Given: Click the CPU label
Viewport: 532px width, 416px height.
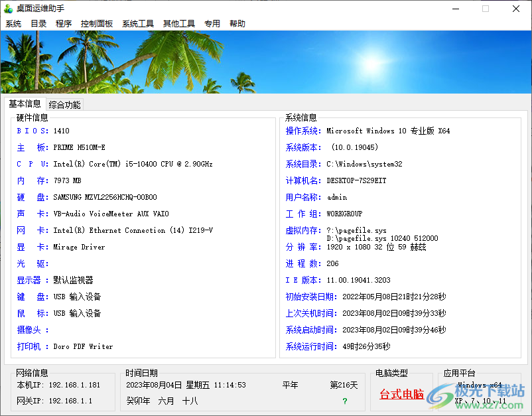Looking at the screenshot, I should point(33,164).
